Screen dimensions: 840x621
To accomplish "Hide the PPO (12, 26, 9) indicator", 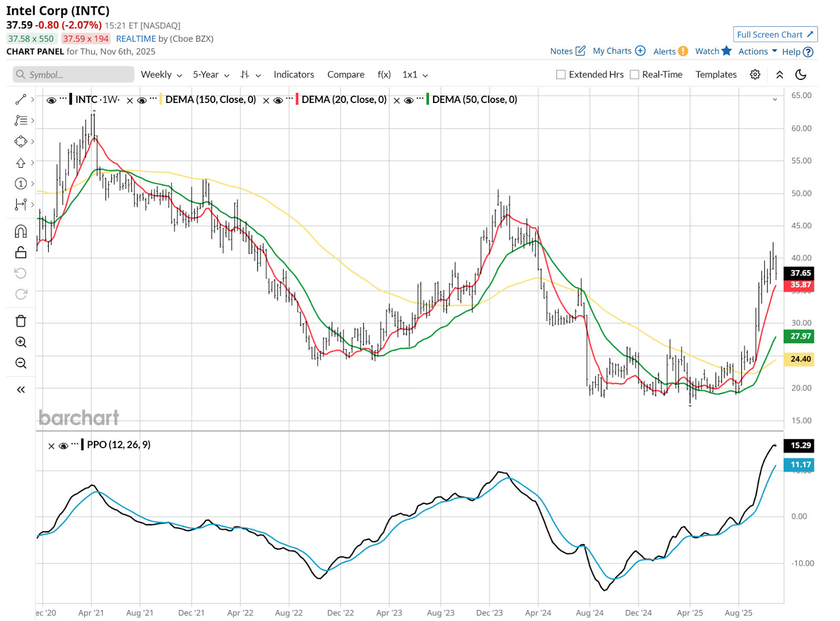I will 64,446.
